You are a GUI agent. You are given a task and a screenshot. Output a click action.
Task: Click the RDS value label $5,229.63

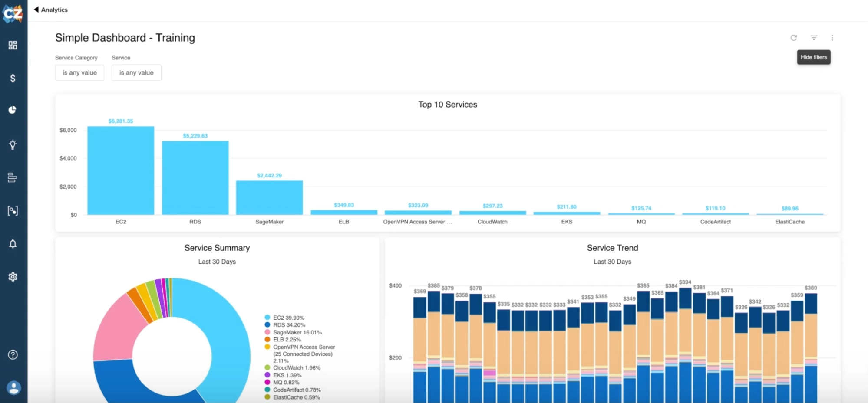(x=195, y=136)
